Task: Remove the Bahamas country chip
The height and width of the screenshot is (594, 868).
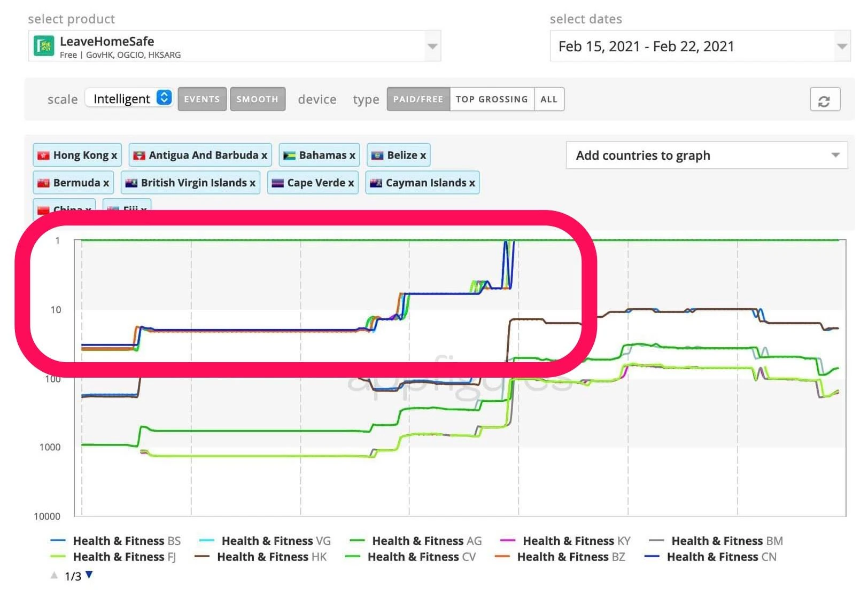Action: (352, 155)
